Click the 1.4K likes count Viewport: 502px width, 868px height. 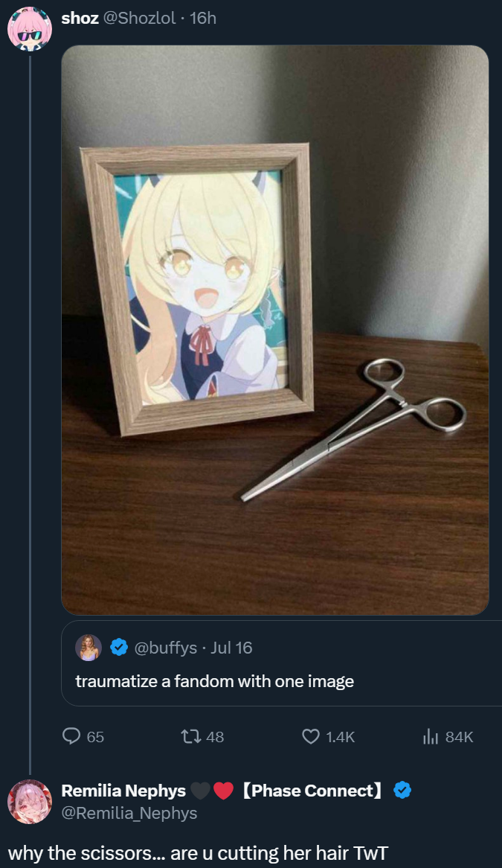pos(340,737)
